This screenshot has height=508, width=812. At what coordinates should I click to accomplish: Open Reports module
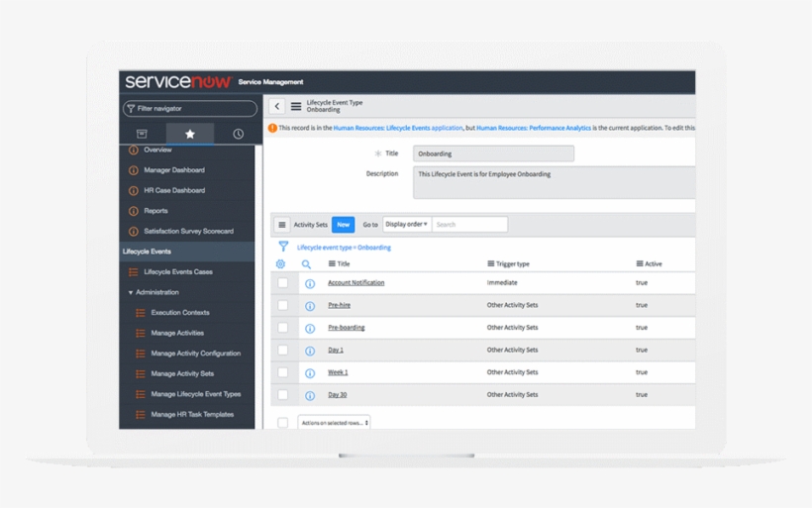tap(155, 211)
